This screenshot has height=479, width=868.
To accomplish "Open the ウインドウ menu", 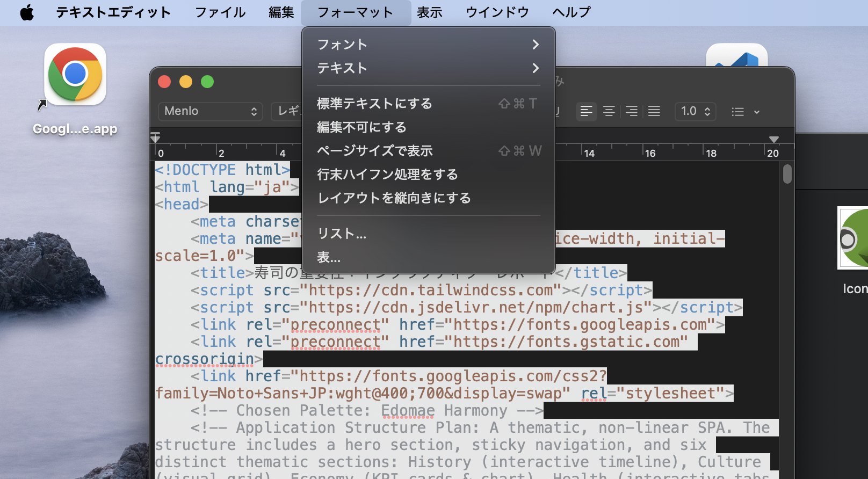I will point(497,12).
